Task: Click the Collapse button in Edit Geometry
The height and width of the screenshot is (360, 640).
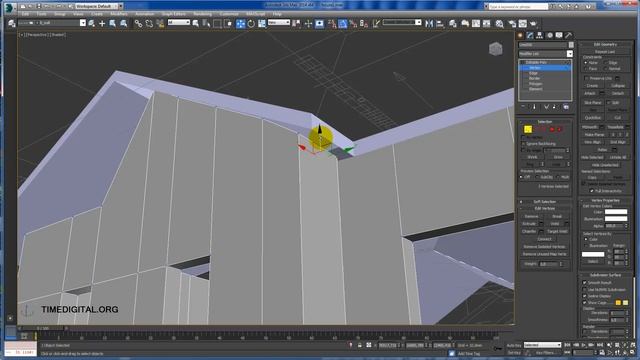Action: pos(618,86)
